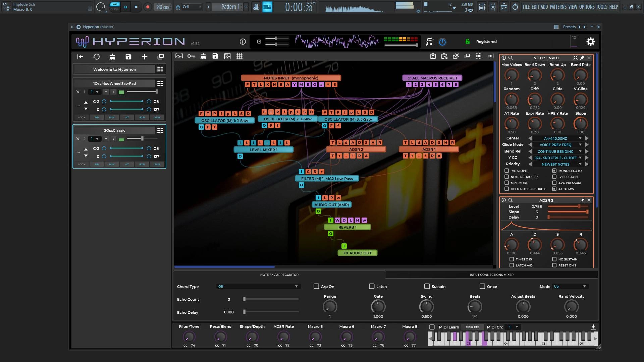Enable the Once checkbox
The image size is (644, 362).
click(482, 286)
